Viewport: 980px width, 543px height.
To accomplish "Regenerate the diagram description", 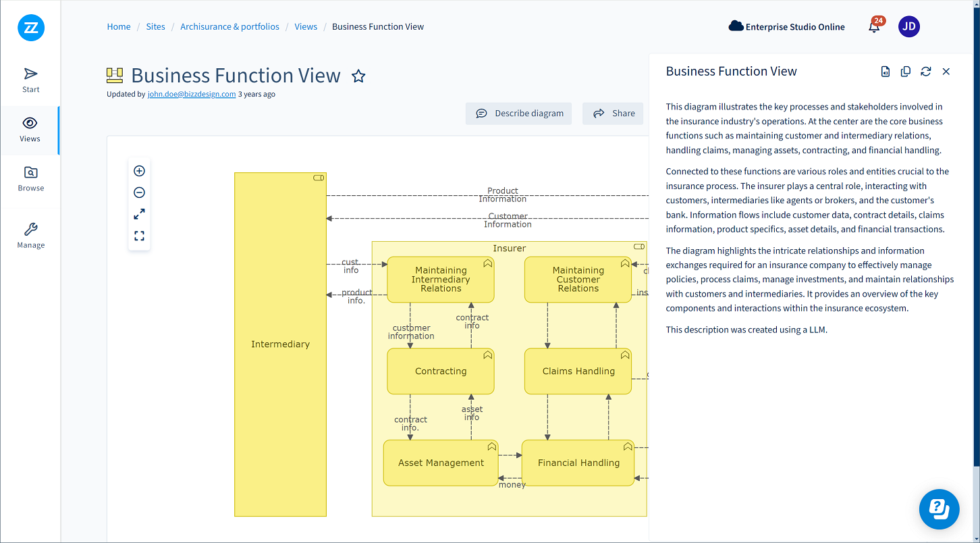I will pos(926,72).
